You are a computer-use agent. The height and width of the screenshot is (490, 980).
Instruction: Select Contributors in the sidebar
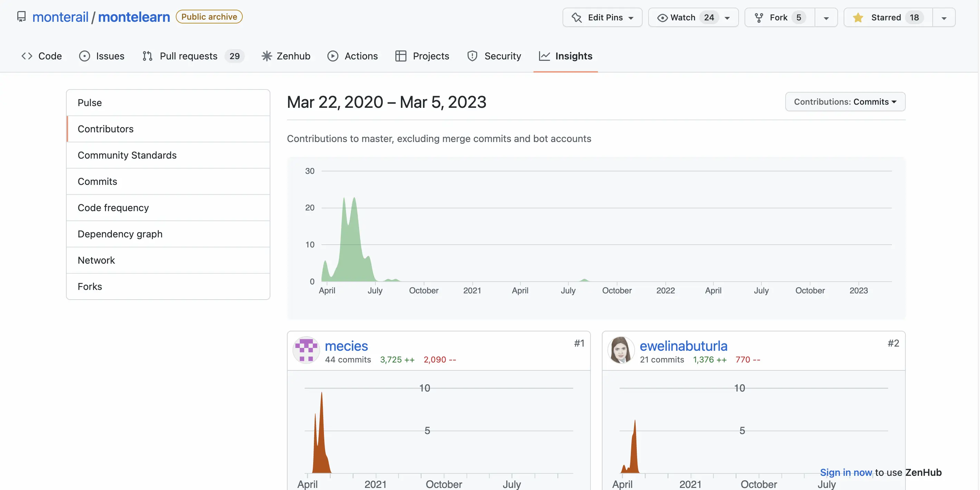(168, 129)
